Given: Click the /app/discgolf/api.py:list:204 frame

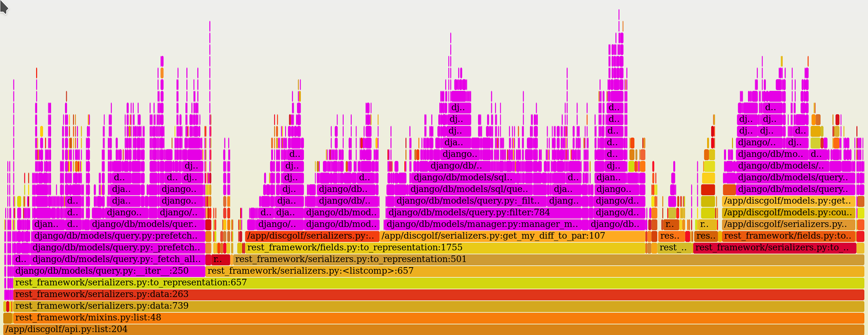Looking at the screenshot, I should (434, 329).
